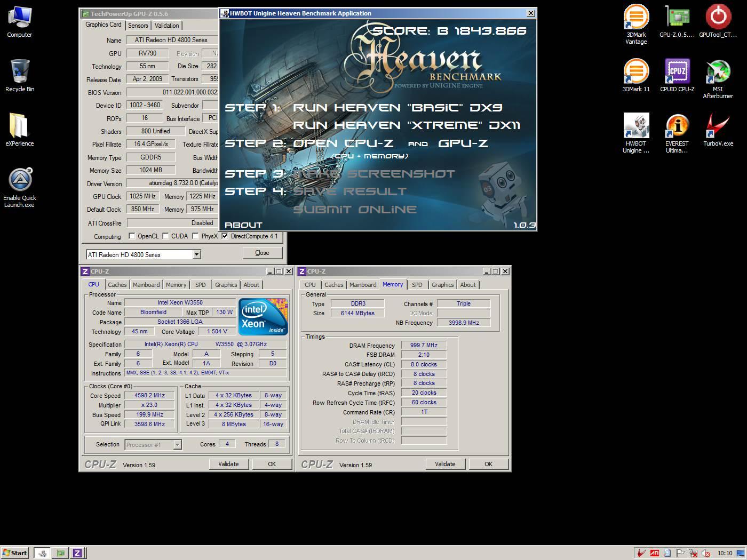This screenshot has height=560, width=747.
Task: Run Heaven "Xtreme" DX11 benchmark
Action: (x=407, y=125)
